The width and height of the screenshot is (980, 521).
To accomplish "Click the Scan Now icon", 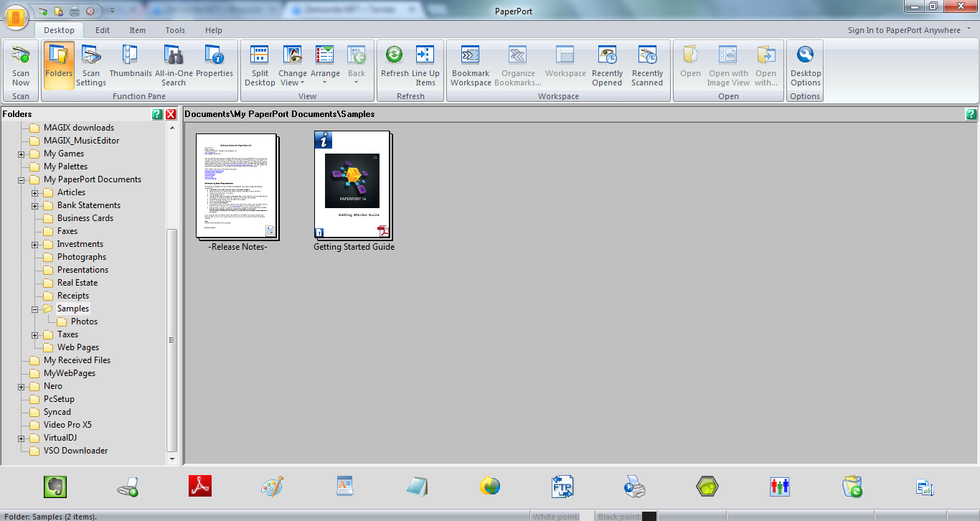I will (21, 65).
